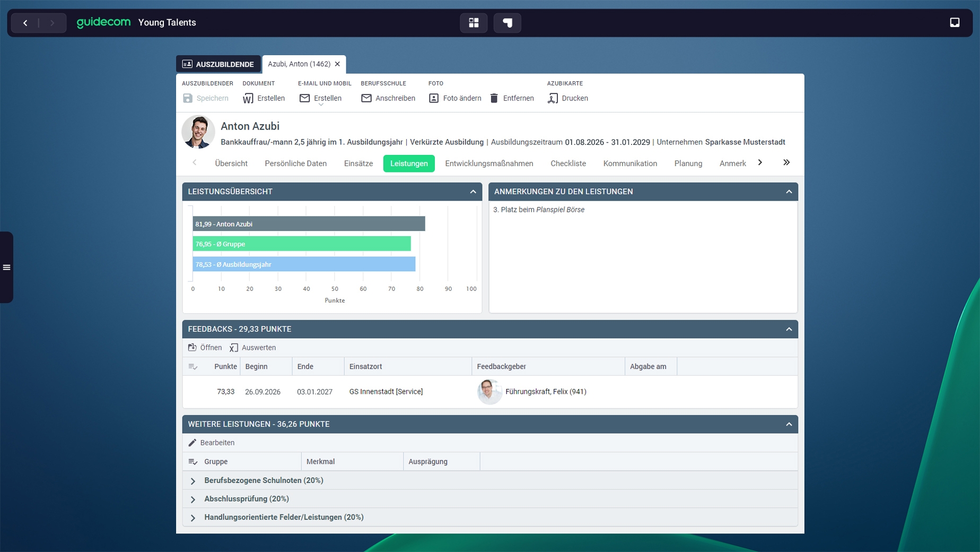Switch to the Persönliche Daten tab
The height and width of the screenshot is (552, 980).
(296, 163)
